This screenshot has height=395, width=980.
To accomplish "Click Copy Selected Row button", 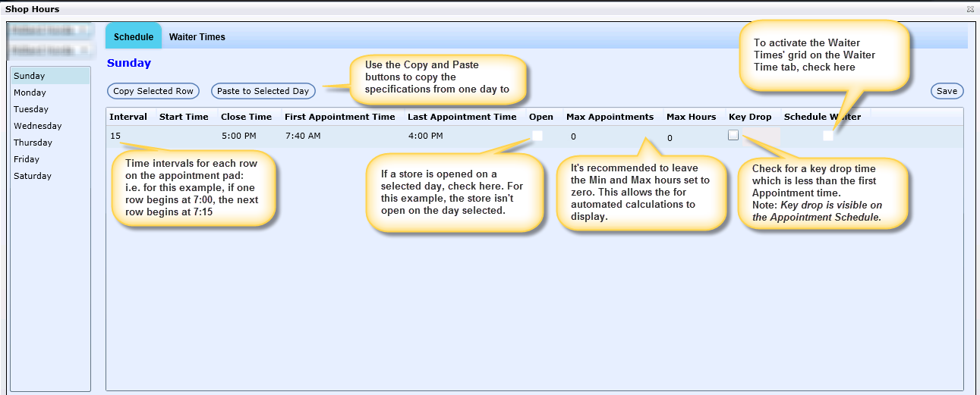I will click(153, 91).
